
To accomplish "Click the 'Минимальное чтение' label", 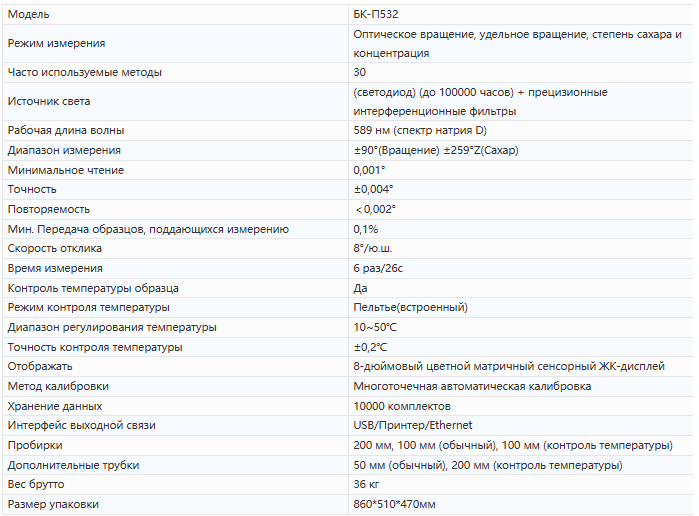I will pyautogui.click(x=66, y=170).
